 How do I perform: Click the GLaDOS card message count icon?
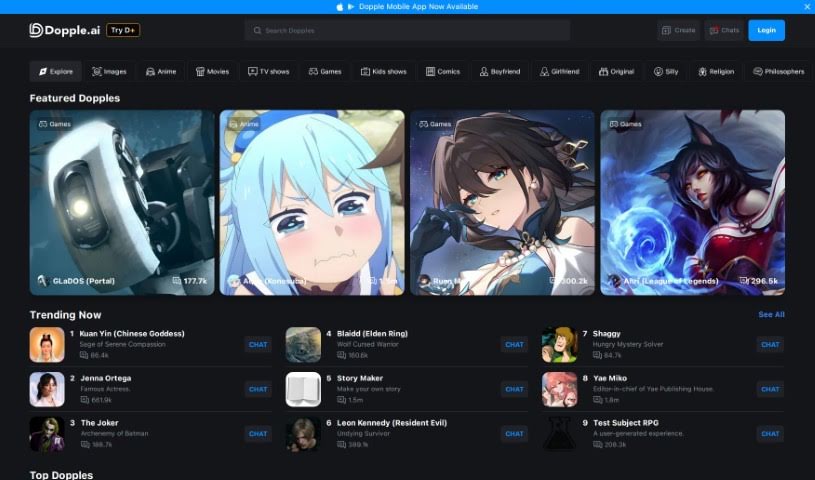177,281
